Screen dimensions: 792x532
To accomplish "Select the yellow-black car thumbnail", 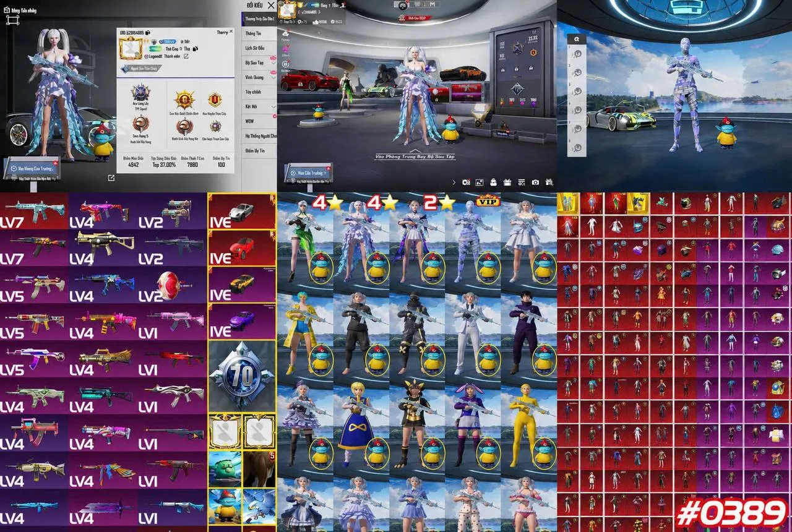I will (241, 285).
